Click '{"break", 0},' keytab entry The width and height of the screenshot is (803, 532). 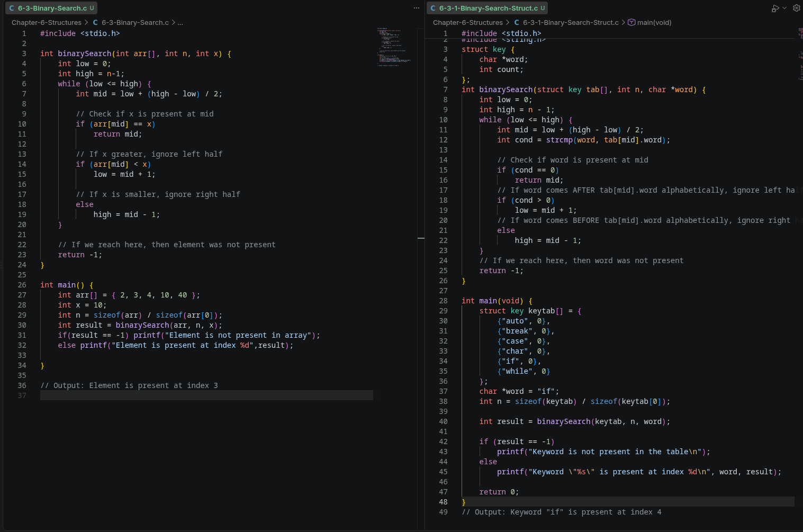[526, 331]
